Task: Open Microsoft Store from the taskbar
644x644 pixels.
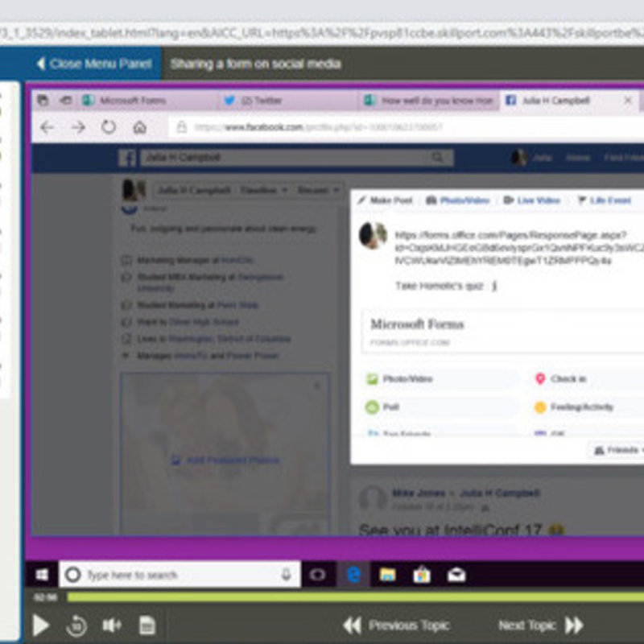Action: click(422, 575)
